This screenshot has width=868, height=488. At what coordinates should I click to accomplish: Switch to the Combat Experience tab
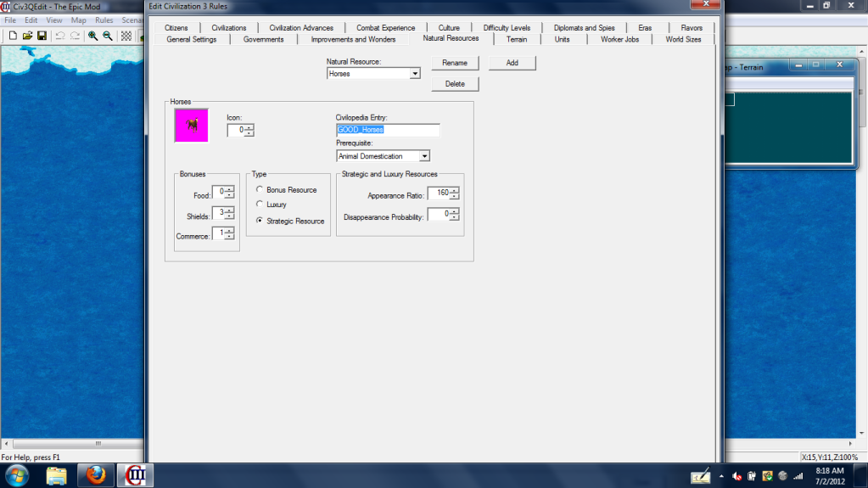[x=385, y=28]
